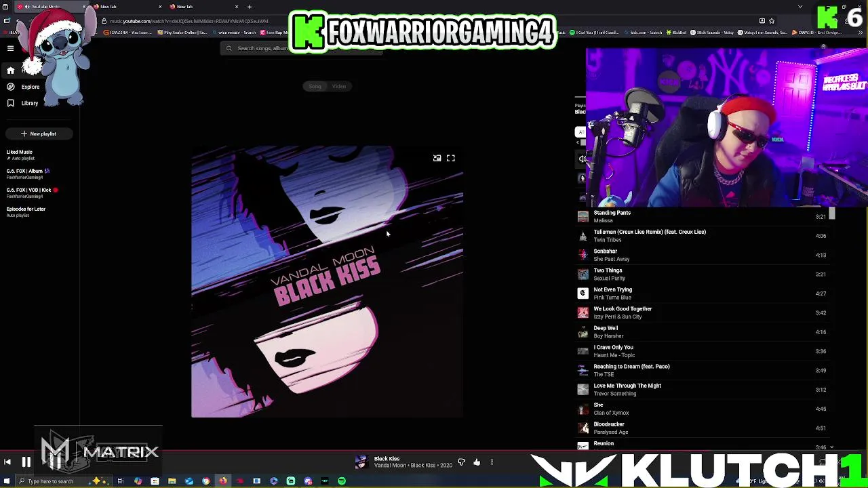Dislike the song Black Kiss
The height and width of the screenshot is (488, 868).
[461, 462]
